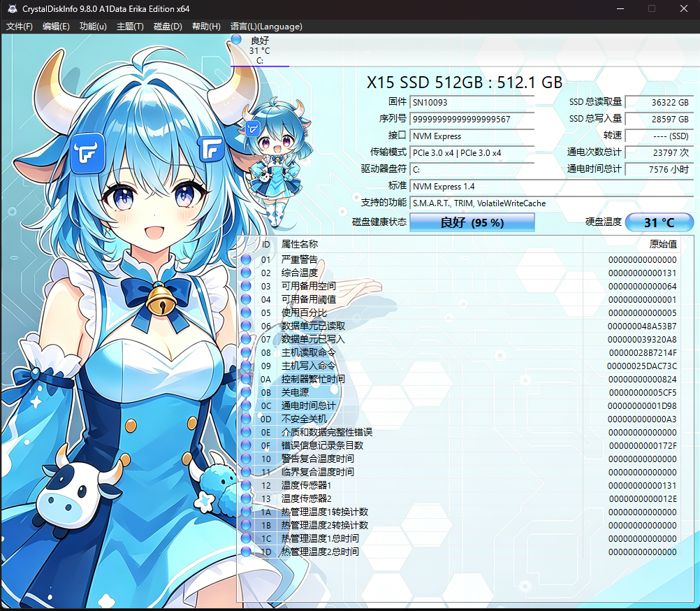The width and height of the screenshot is (700, 611).
Task: Close the CrystalDiskInfo window
Action: [683, 8]
